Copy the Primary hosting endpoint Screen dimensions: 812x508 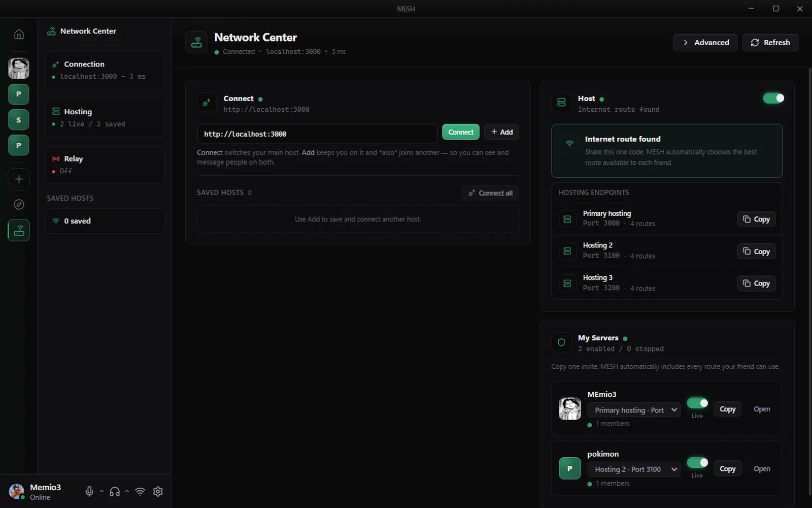756,219
